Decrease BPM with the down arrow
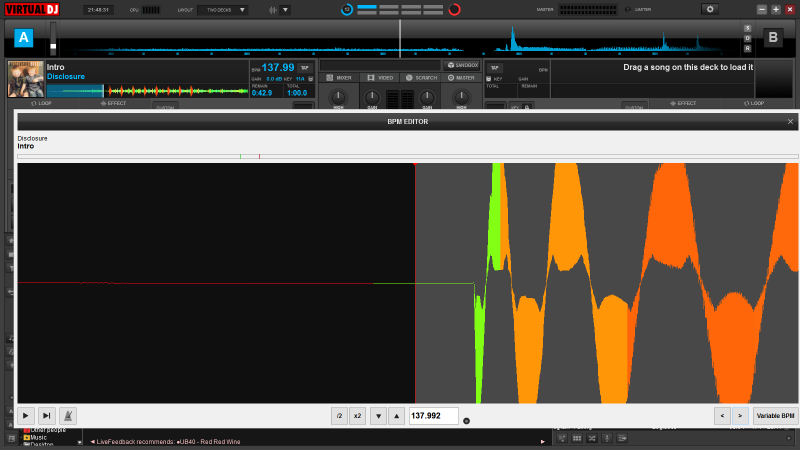This screenshot has width=800, height=450. 379,416
